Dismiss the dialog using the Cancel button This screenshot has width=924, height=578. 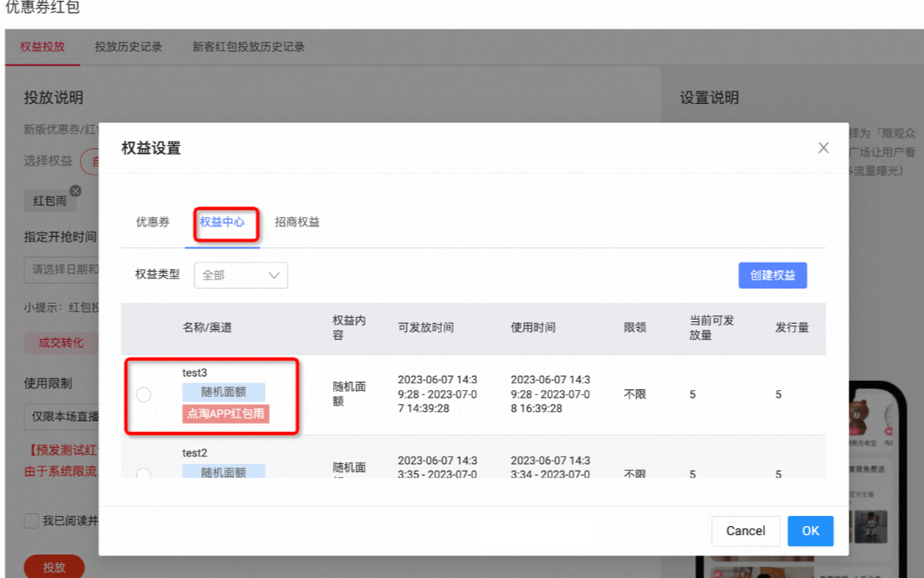745,531
